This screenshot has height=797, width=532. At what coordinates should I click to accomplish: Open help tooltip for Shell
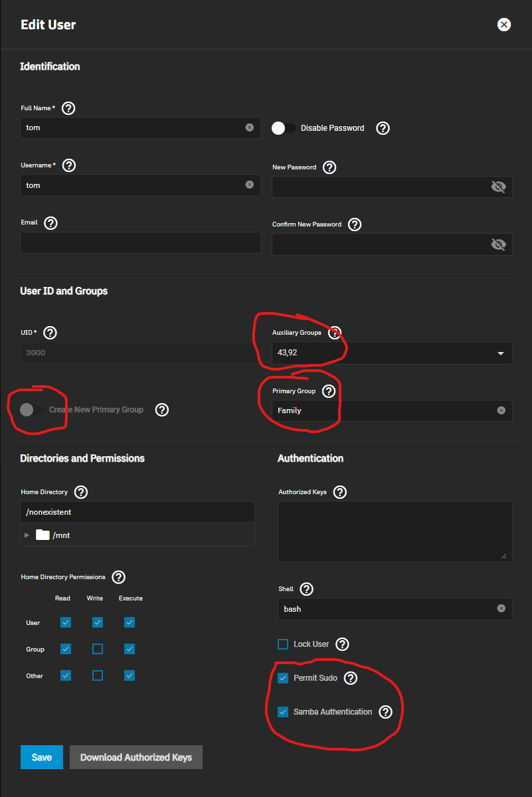tap(306, 589)
